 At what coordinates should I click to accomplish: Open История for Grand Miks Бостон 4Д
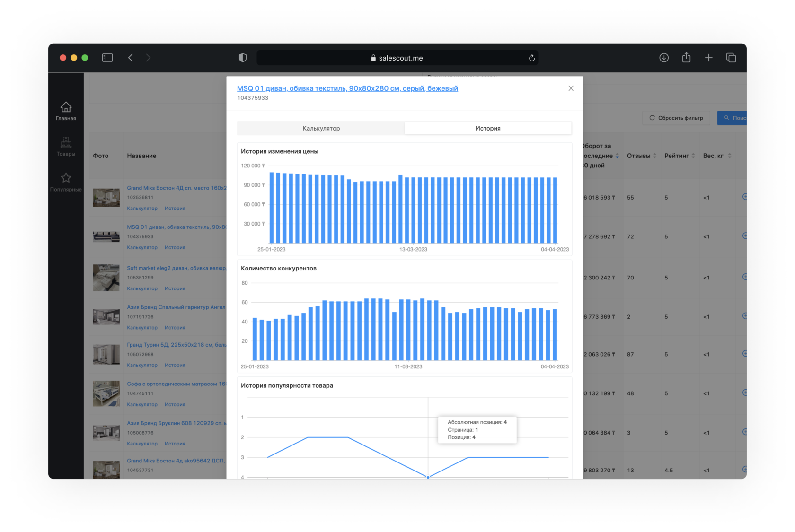[175, 208]
